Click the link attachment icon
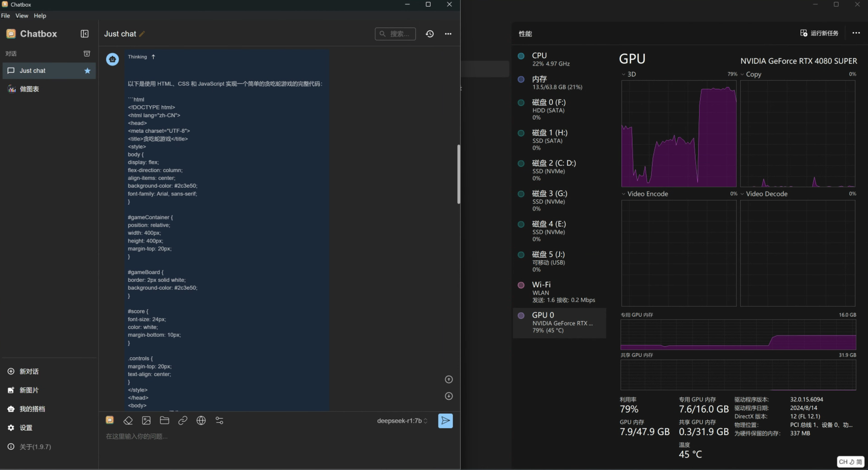 tap(183, 421)
